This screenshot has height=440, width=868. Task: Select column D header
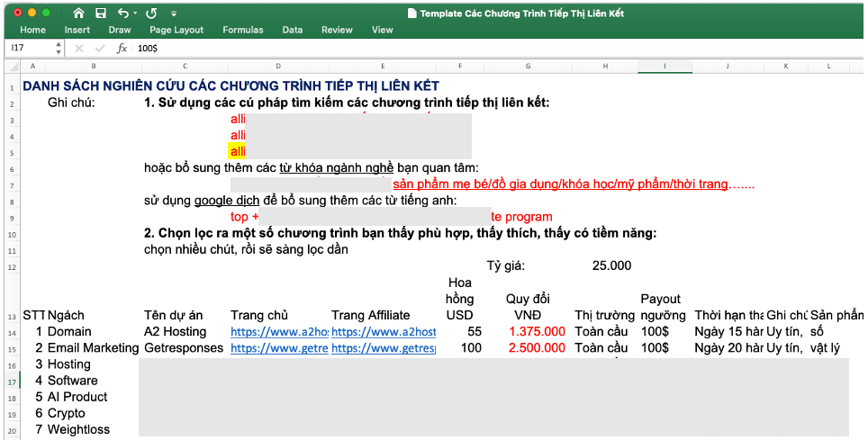tap(278, 66)
